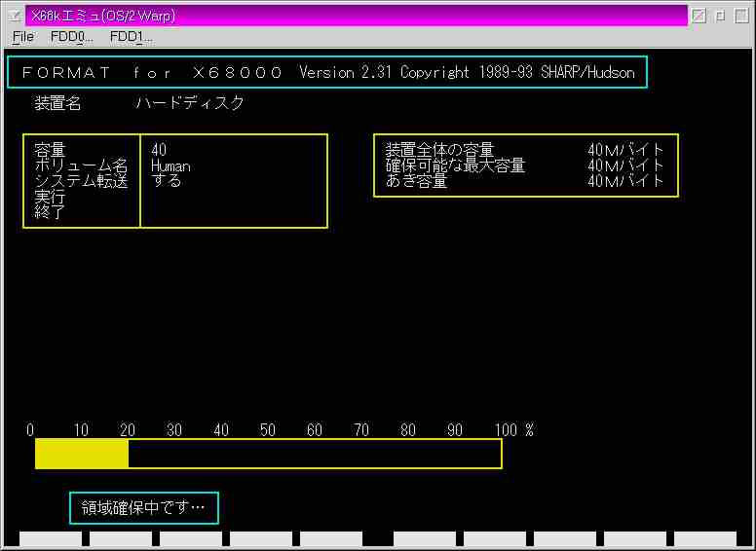Viewport: 756px width, 551px height.
Task: Click the Version 2.31 copyright text
Action: (467, 72)
